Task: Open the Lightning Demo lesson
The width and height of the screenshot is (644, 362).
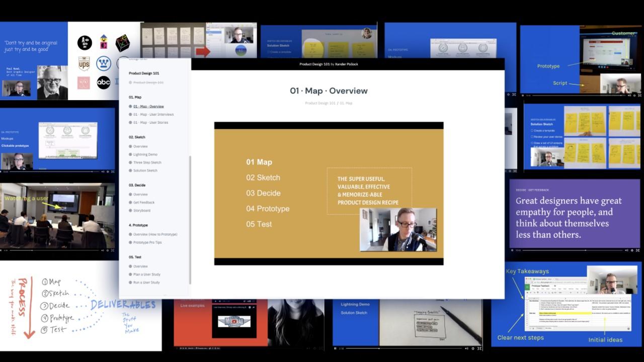Action: tap(145, 154)
